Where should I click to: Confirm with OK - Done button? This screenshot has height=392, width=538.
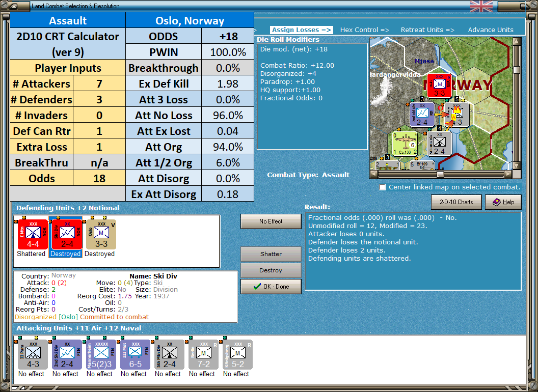point(271,287)
